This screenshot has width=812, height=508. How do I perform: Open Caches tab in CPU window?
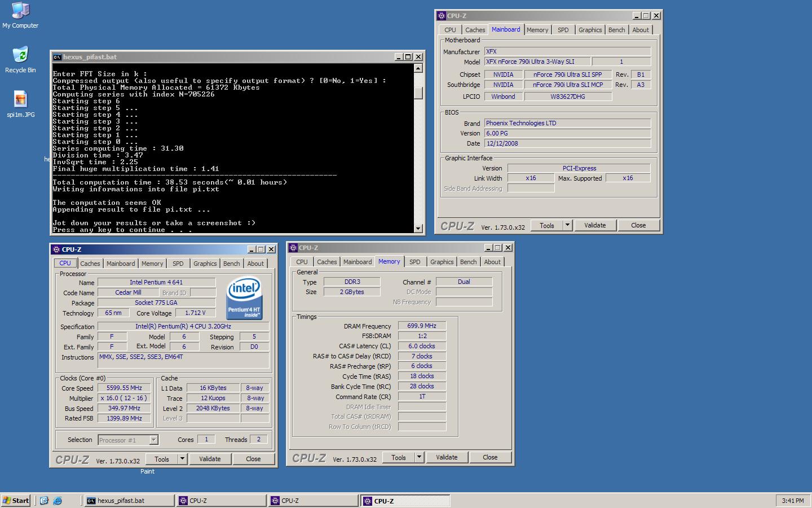[x=90, y=264]
